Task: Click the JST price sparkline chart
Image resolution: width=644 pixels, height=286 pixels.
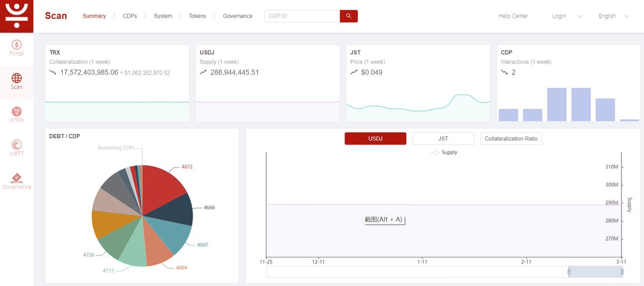Action: 418,107
